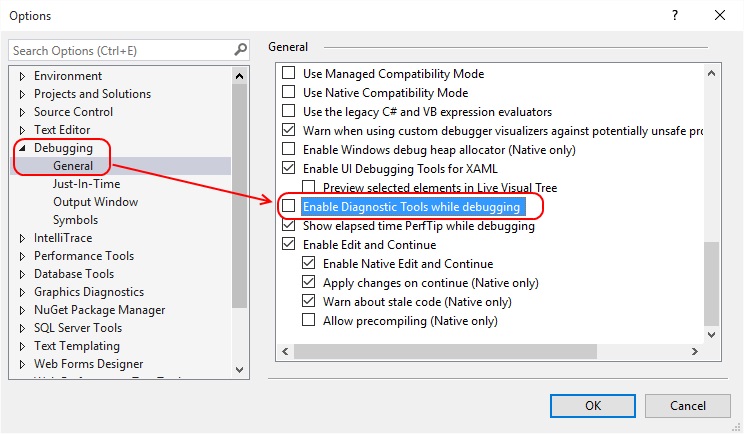Uncheck Enable UI Debugging Tools for XAML
Screen dimensions: 744x434
pyautogui.click(x=289, y=169)
